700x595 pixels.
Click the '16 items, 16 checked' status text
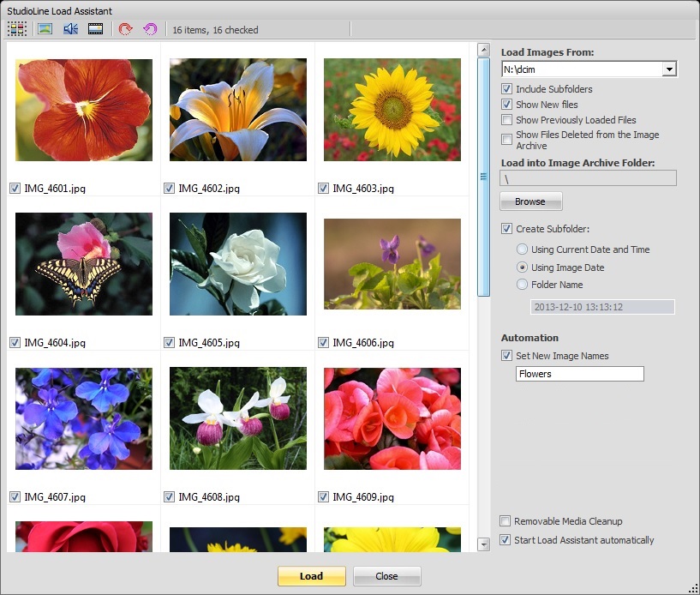pos(215,30)
